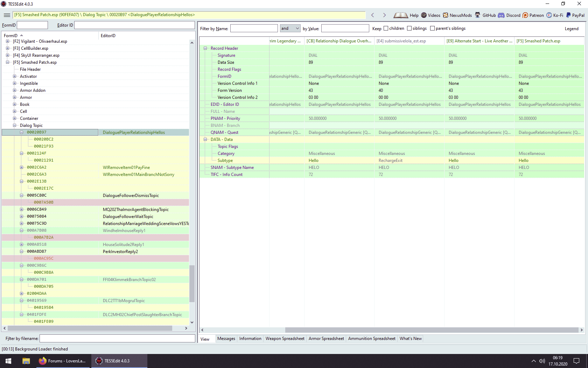Viewport: 588px width, 368px height.
Task: Open the Ammunition Spreadsheet tab
Action: pos(372,339)
